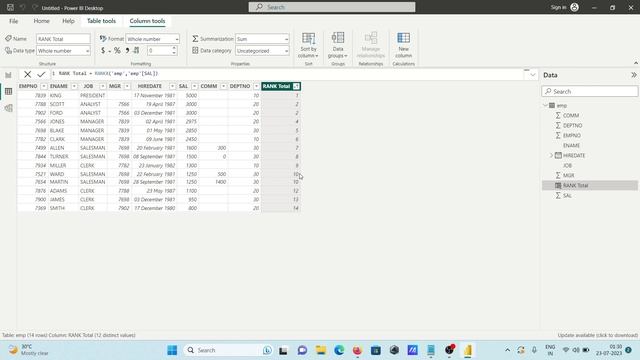Switch to the Home tab
The height and width of the screenshot is (360, 640).
(x=41, y=21)
